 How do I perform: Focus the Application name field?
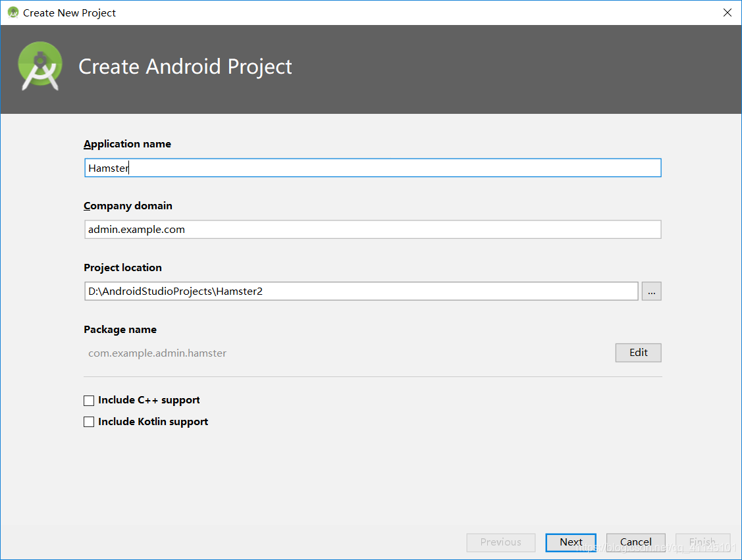(x=373, y=168)
